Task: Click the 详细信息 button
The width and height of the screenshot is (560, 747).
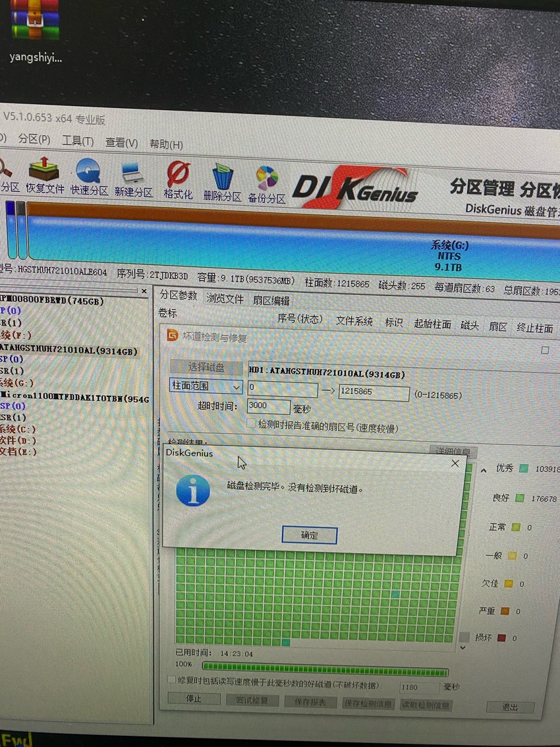Action: [453, 451]
